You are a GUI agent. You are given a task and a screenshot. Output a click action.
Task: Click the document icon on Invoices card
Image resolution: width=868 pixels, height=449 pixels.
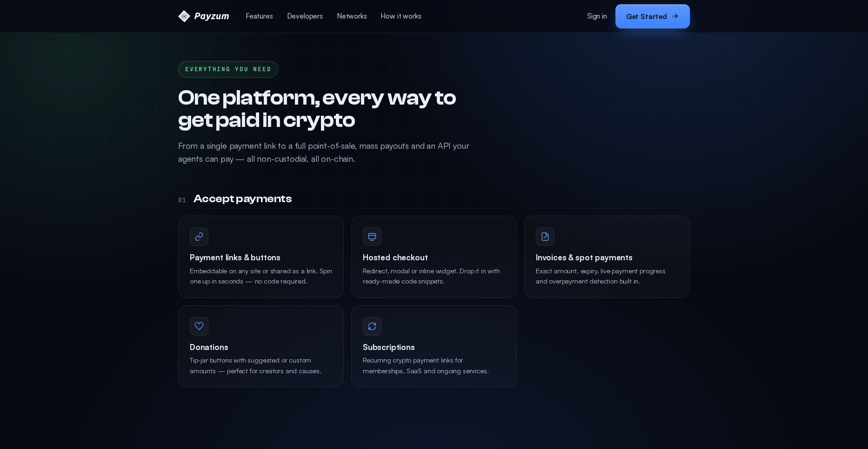coord(545,237)
